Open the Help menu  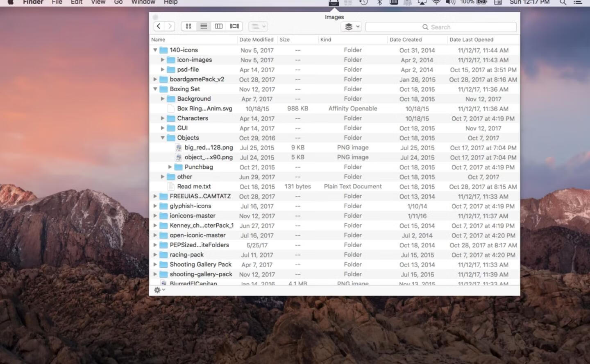coord(170,2)
